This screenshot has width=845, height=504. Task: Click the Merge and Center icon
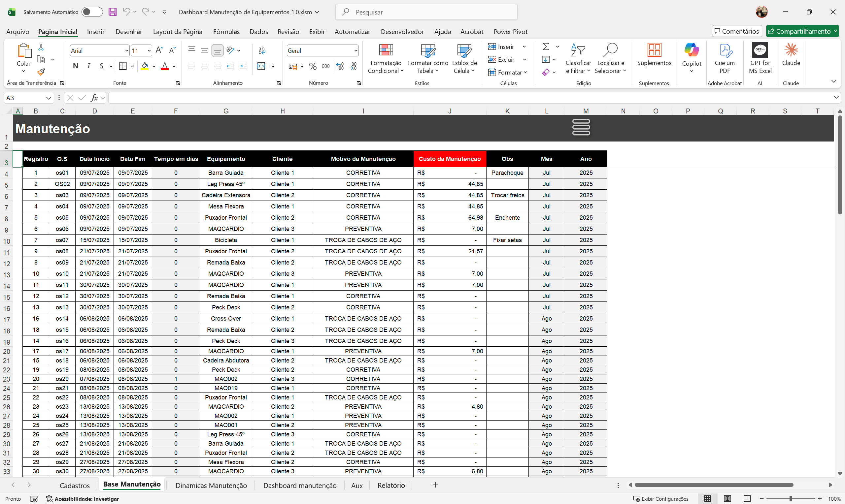point(261,66)
